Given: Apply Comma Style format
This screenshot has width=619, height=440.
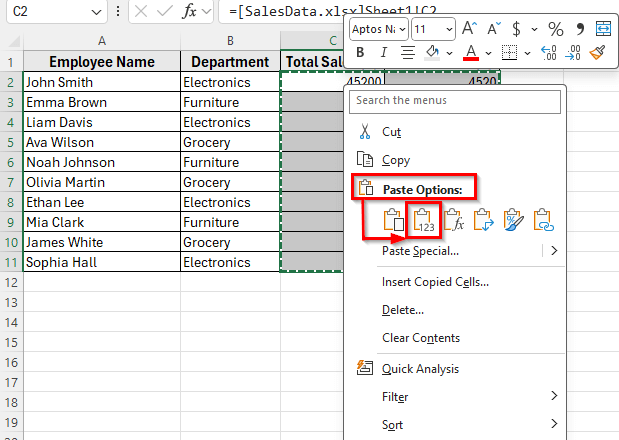Looking at the screenshot, I should 580,28.
